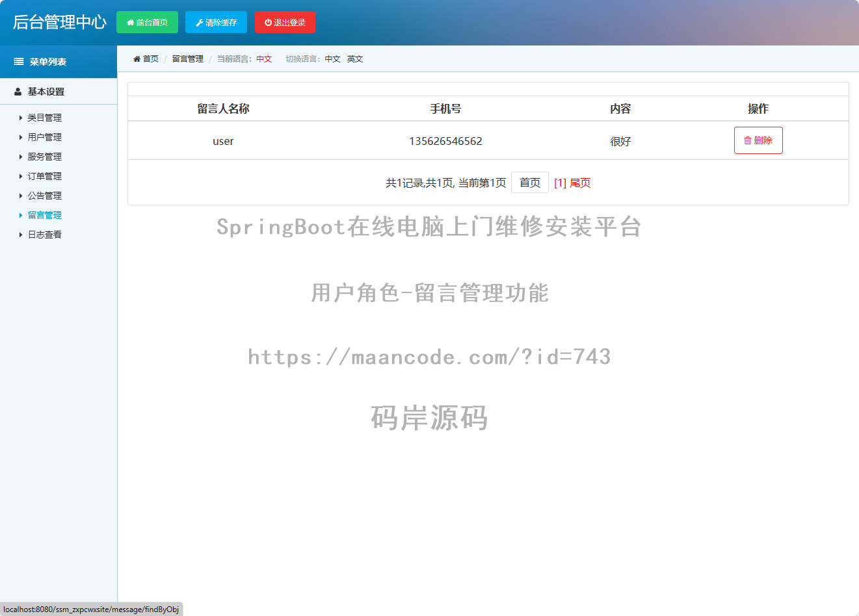Expand the arrow before 类目管理
859x616 pixels.
pyautogui.click(x=21, y=118)
